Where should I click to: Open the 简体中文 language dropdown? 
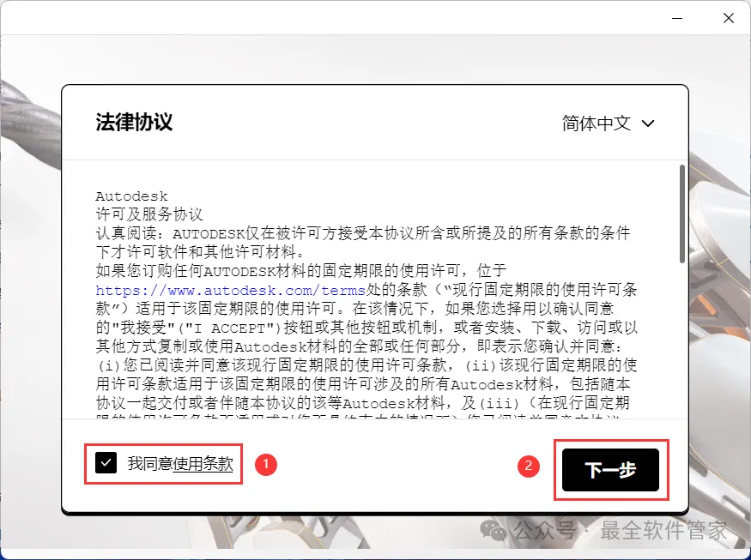pos(608,123)
